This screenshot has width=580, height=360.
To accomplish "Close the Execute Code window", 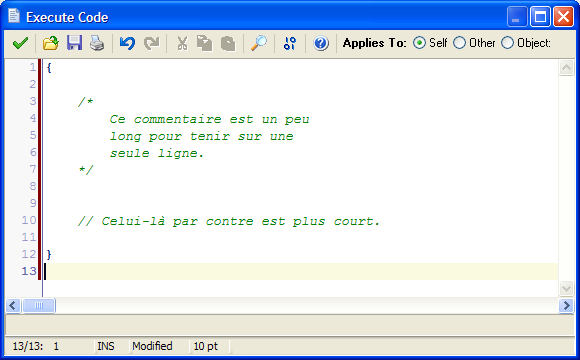I will (x=563, y=17).
